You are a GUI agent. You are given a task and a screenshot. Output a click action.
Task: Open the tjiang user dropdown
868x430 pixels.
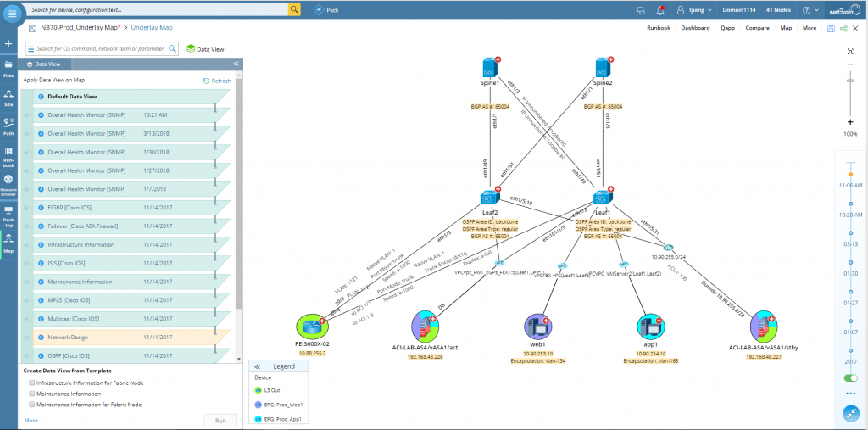695,10
